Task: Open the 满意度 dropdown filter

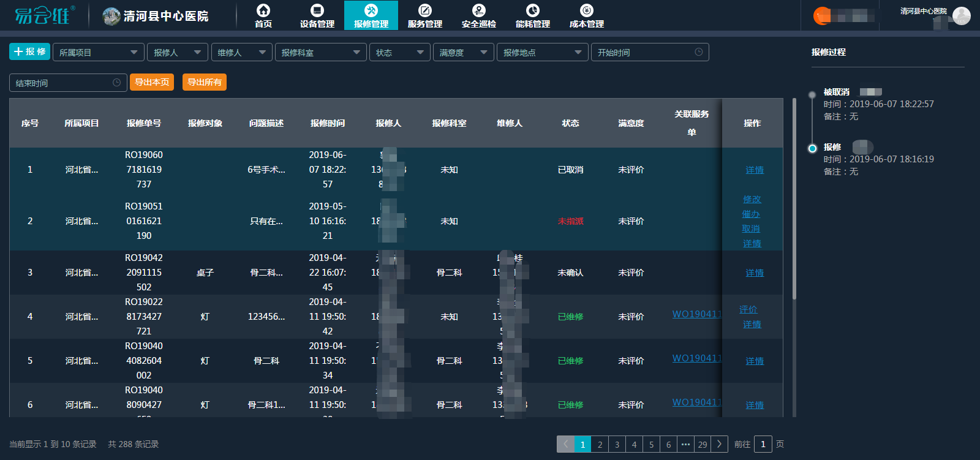Action: click(463, 53)
